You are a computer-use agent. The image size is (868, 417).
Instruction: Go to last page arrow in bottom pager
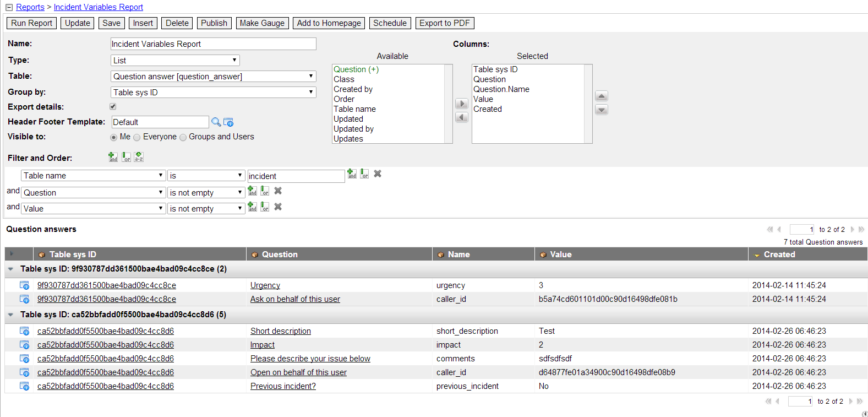pyautogui.click(x=860, y=402)
